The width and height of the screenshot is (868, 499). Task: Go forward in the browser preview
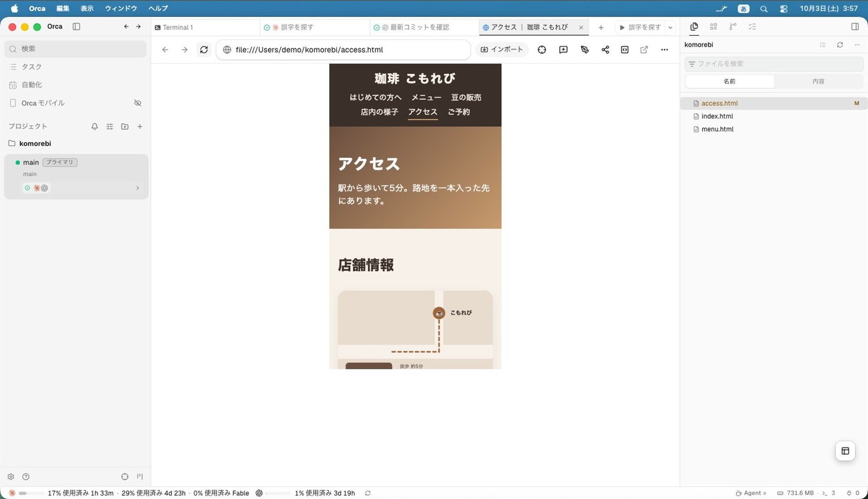pos(184,49)
